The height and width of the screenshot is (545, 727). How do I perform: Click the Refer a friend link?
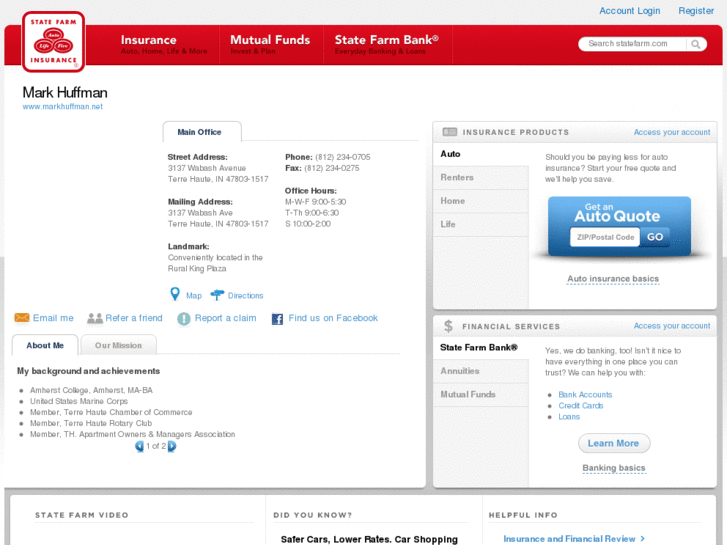[x=134, y=318]
